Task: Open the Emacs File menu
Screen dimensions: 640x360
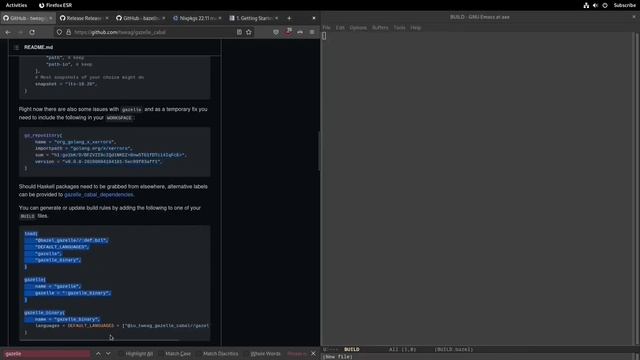Action: 327,27
